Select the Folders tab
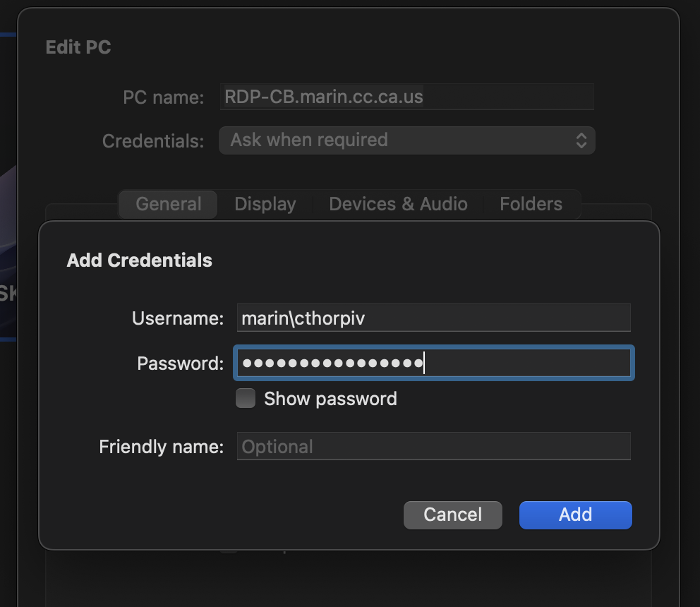 tap(531, 204)
